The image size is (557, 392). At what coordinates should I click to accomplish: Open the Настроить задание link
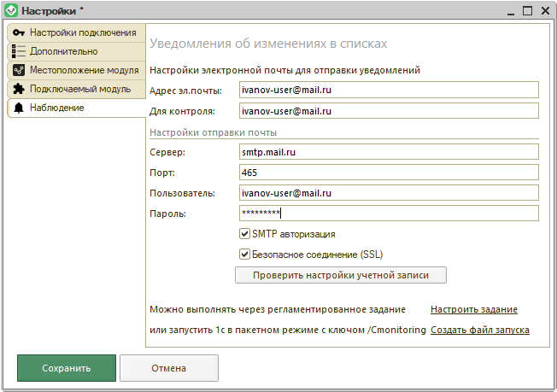pos(473,309)
